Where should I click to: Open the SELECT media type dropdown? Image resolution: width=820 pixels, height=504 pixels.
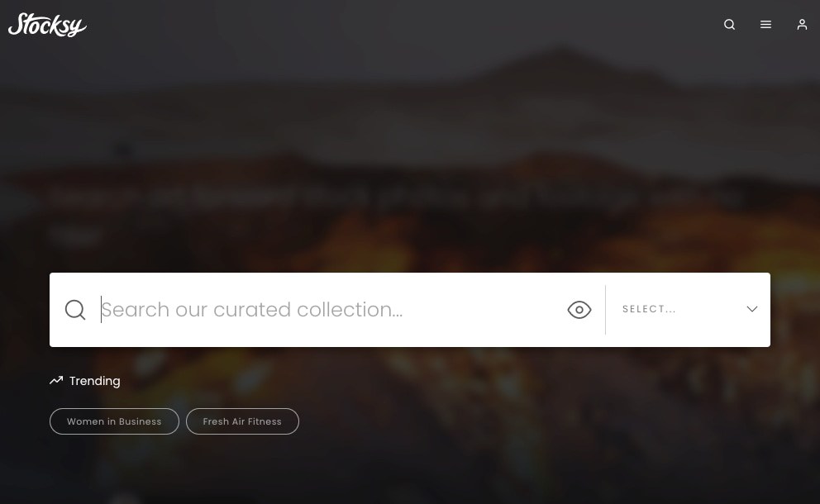689,310
